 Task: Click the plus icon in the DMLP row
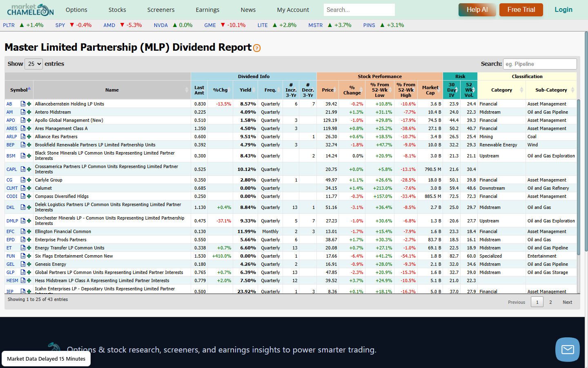point(29,221)
